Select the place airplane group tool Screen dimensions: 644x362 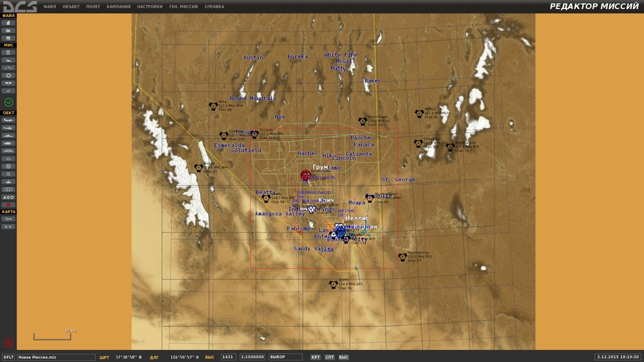click(8, 120)
